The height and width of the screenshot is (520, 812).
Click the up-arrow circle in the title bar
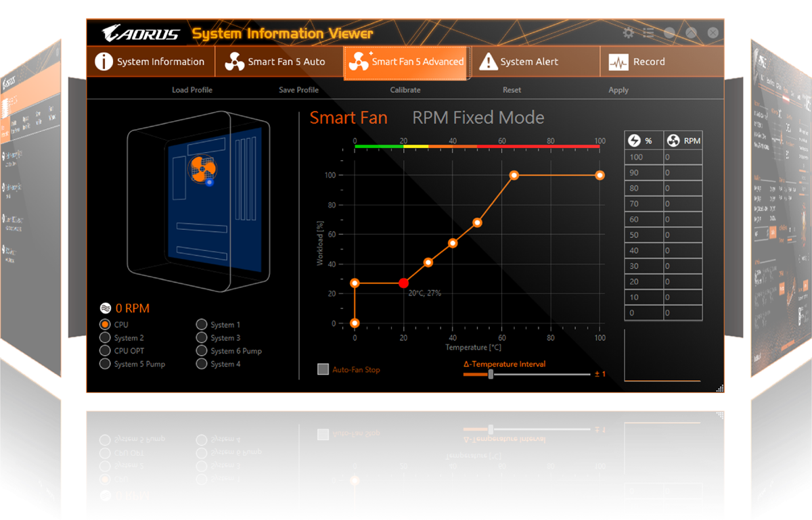(x=691, y=33)
